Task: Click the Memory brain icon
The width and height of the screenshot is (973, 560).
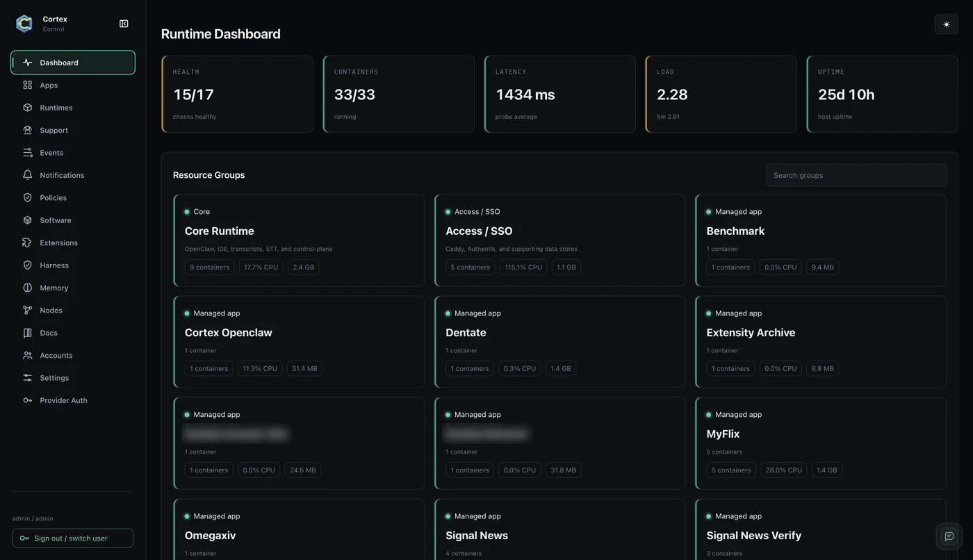Action: point(28,288)
